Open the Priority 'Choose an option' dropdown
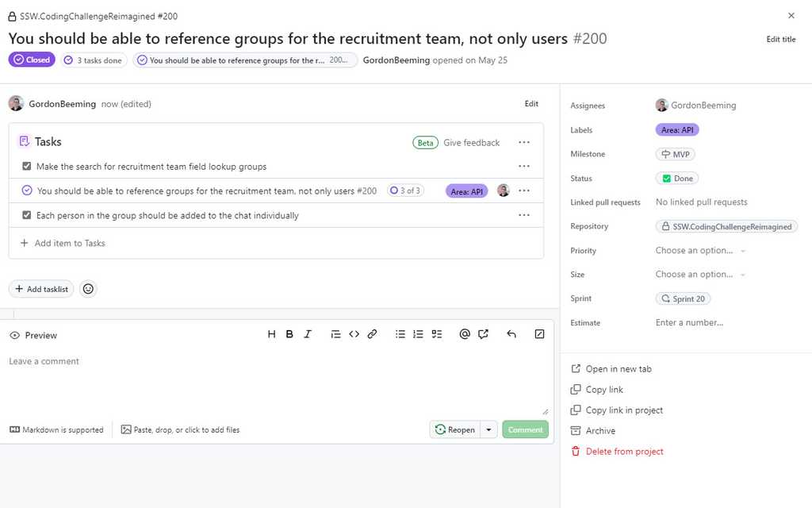The height and width of the screenshot is (508, 812). (x=699, y=251)
